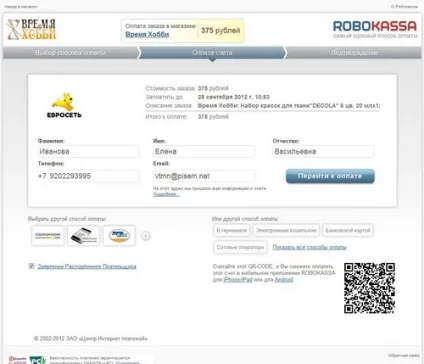Click the order description text with DECOLA
Screen dimensions: 424x364
289,106
